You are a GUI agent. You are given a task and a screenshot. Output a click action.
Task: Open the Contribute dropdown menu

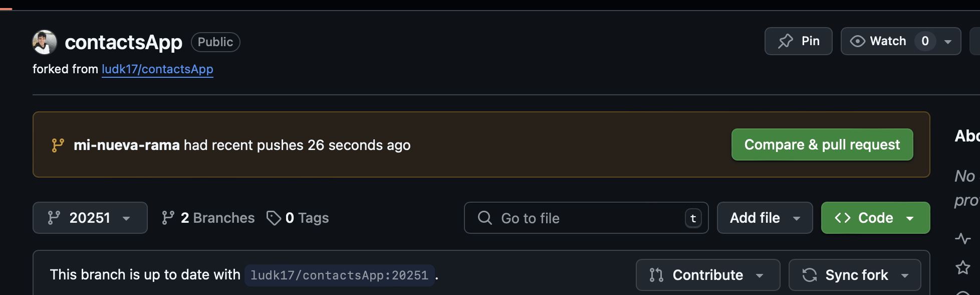coord(707,275)
